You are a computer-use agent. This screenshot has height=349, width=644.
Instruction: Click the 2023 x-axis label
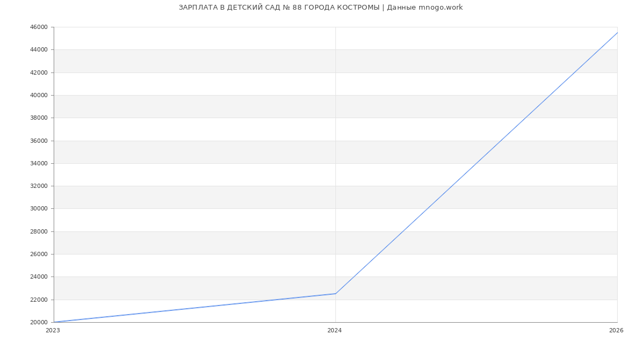coord(53,331)
